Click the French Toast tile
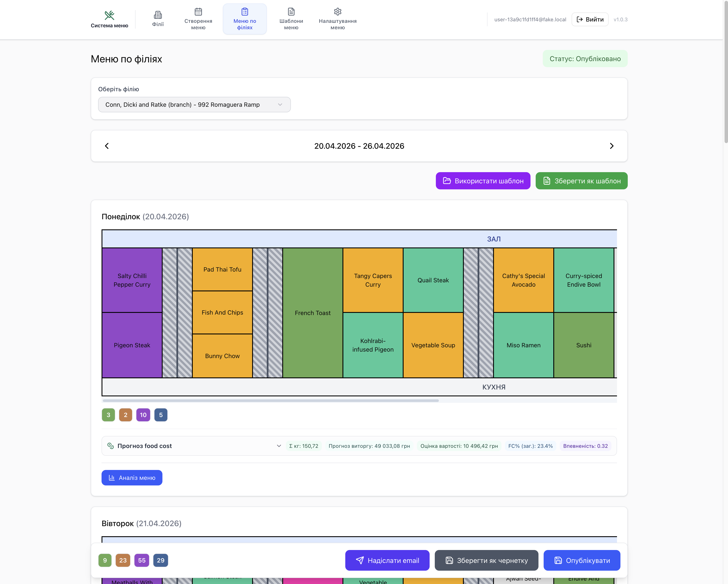This screenshot has width=728, height=584. point(313,313)
